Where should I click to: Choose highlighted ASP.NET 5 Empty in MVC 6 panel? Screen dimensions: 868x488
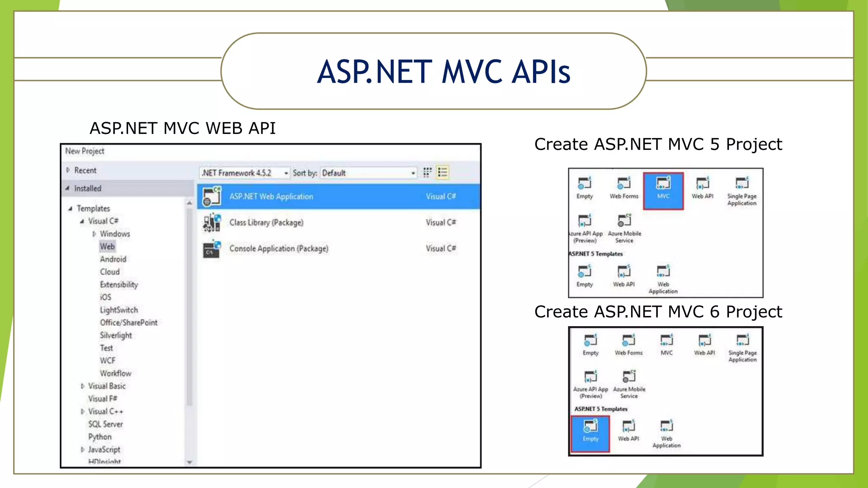pyautogui.click(x=590, y=434)
